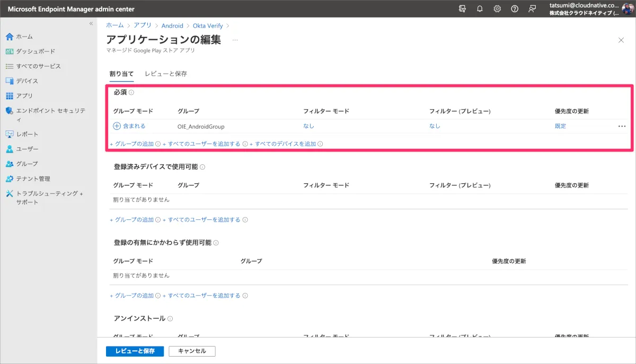The width and height of the screenshot is (636, 364).
Task: Click the help question mark icon
Action: click(x=515, y=9)
